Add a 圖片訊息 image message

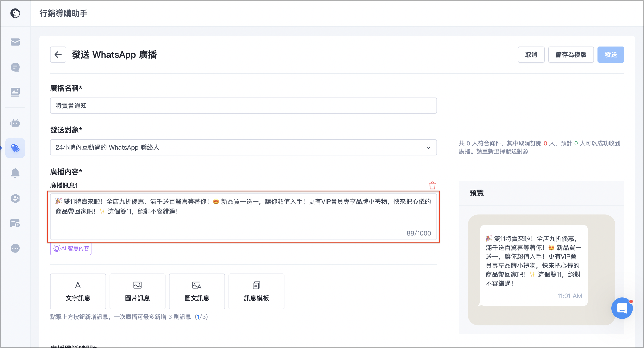(138, 291)
